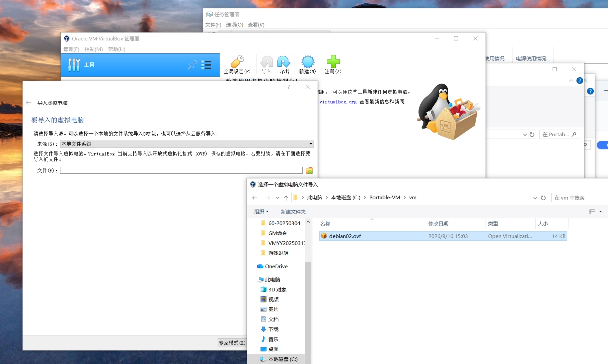This screenshot has width=608, height=364.
Task: Expand path chevron after Portable-VM
Action: [x=405, y=198]
